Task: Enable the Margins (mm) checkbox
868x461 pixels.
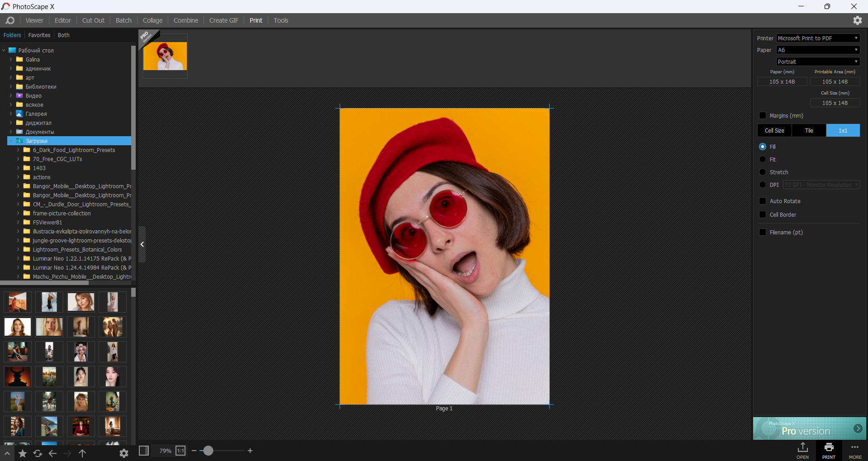Action: click(763, 116)
